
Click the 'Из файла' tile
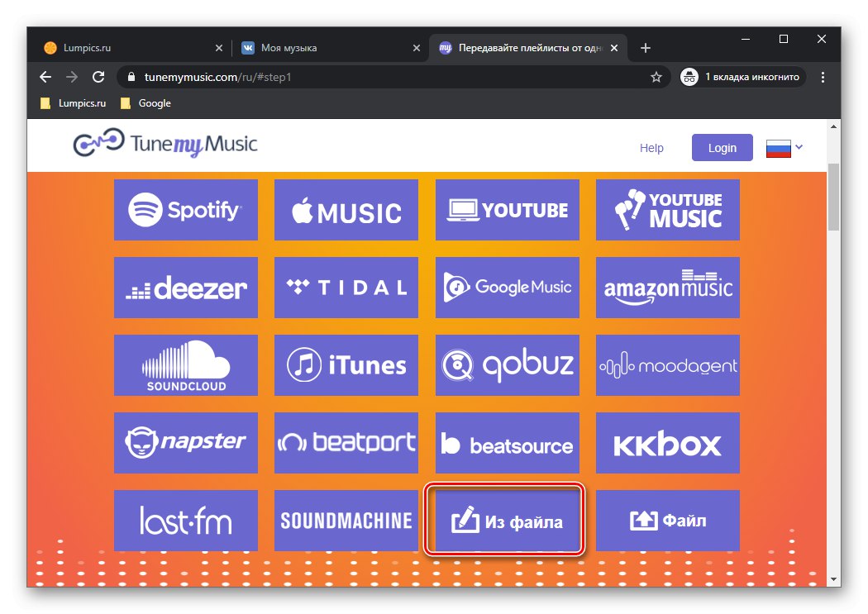point(507,521)
